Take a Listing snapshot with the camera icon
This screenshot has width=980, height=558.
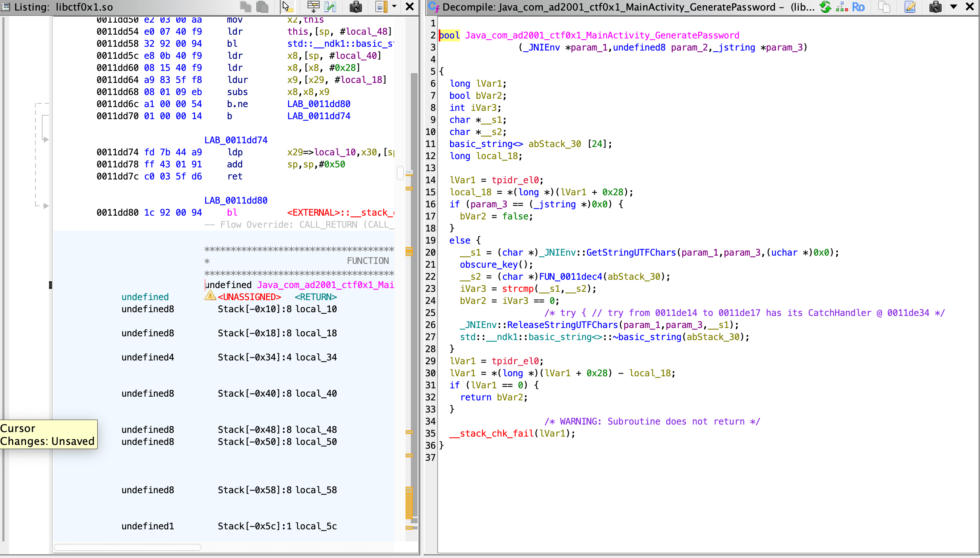356,6
